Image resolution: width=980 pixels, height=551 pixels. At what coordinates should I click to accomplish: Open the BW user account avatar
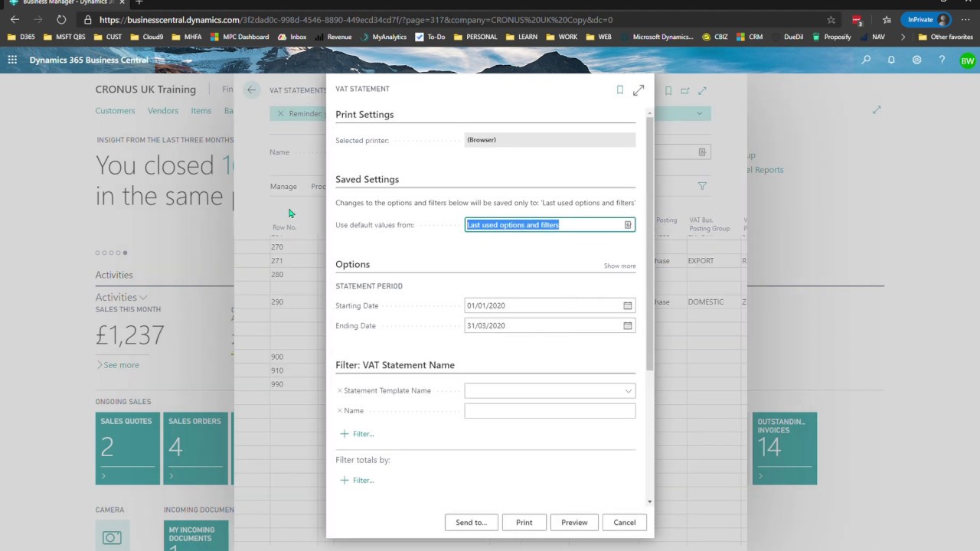pos(968,60)
